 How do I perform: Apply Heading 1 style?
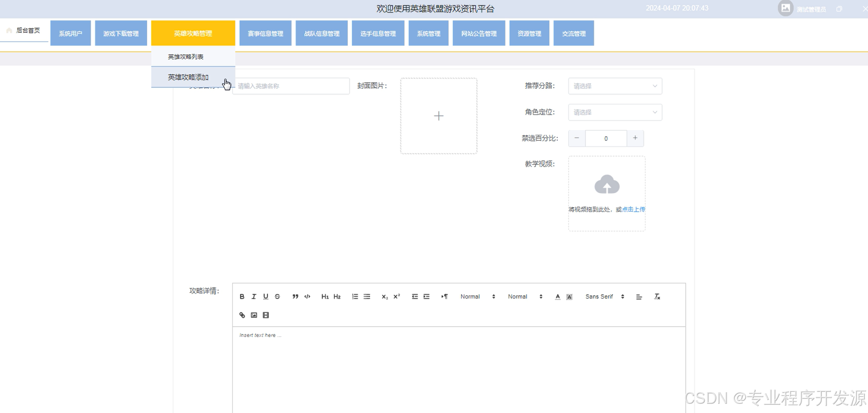[325, 297]
